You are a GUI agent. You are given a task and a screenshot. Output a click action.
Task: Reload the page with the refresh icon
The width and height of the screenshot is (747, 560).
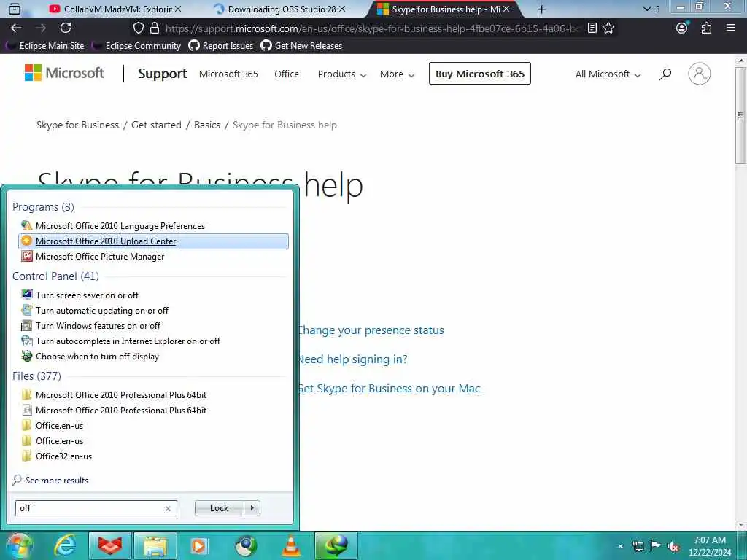(x=66, y=28)
